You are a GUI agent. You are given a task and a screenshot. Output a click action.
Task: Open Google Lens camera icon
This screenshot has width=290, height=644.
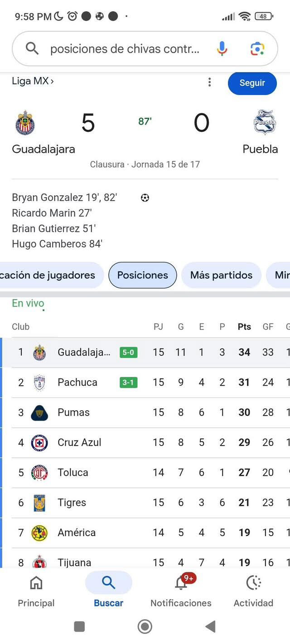click(x=257, y=48)
